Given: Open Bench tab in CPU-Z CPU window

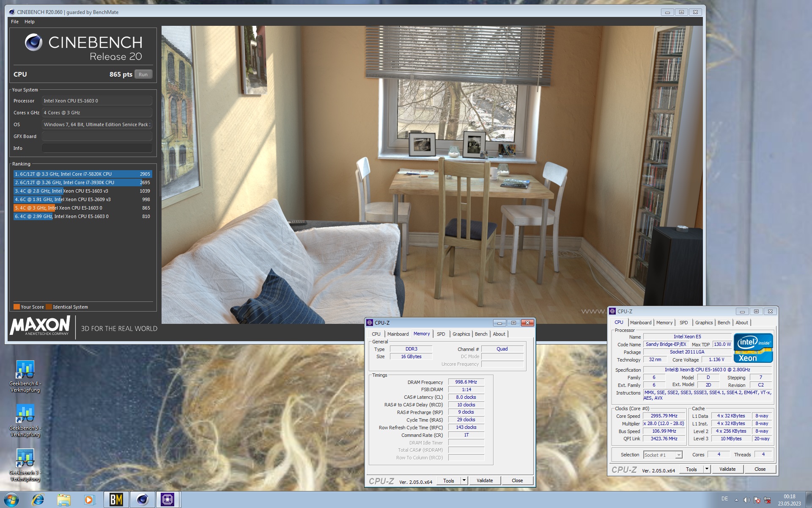Looking at the screenshot, I should click(724, 323).
